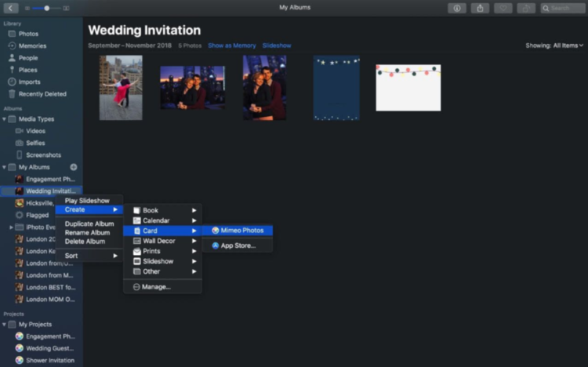Choose Mimeo Photos from Card submenu
Viewport: 588px width, 367px height.
point(241,231)
